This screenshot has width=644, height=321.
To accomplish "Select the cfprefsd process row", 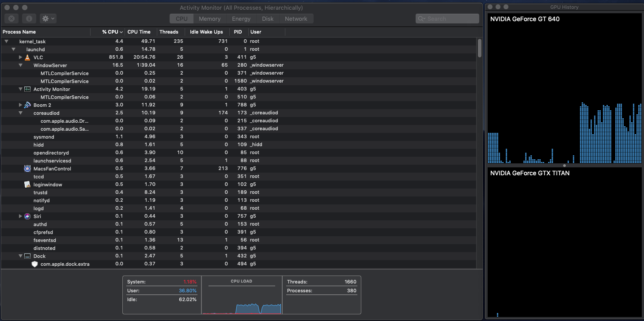I will (x=239, y=232).
